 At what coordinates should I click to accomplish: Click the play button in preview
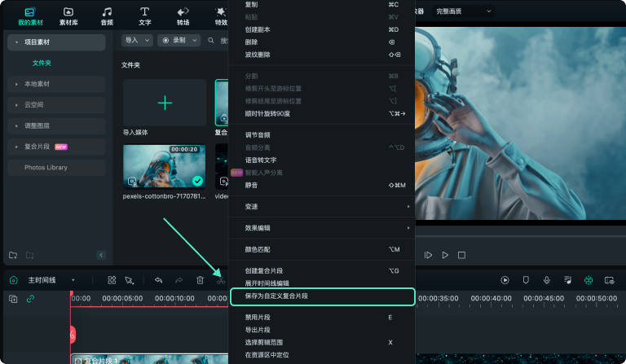point(445,255)
